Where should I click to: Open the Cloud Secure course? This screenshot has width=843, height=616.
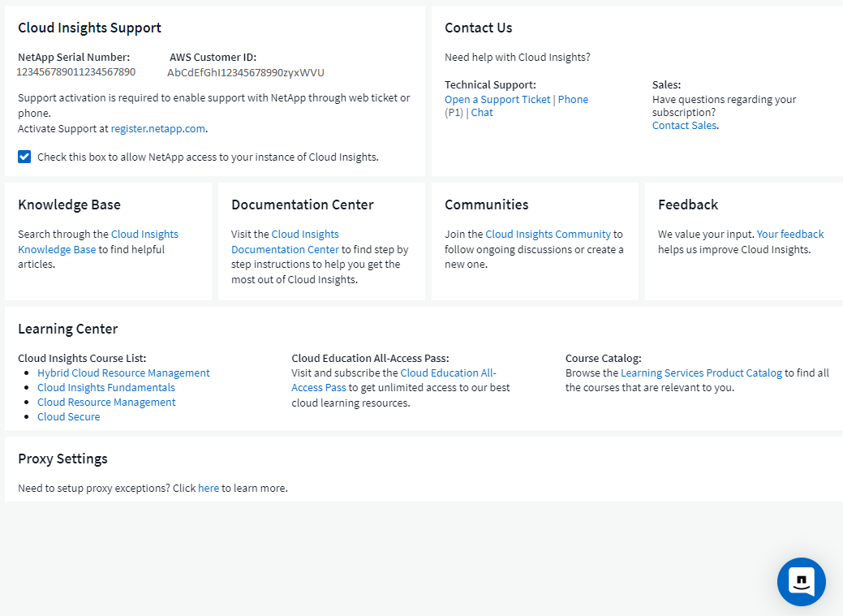pyautogui.click(x=69, y=417)
